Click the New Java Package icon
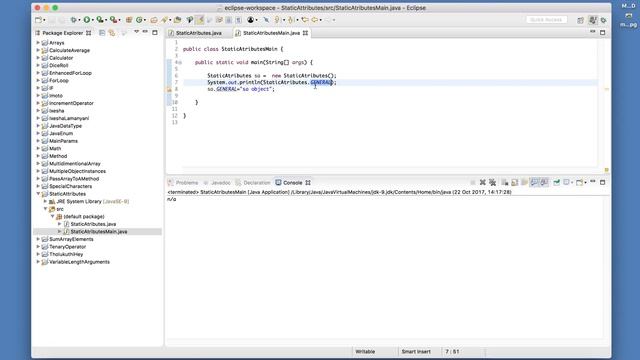The width and height of the screenshot is (640, 360). pyautogui.click(x=129, y=20)
